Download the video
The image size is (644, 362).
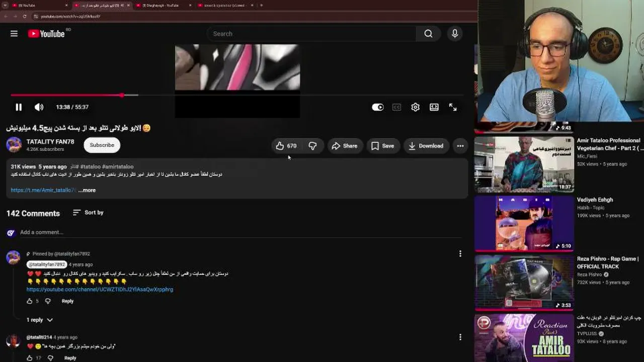426,146
